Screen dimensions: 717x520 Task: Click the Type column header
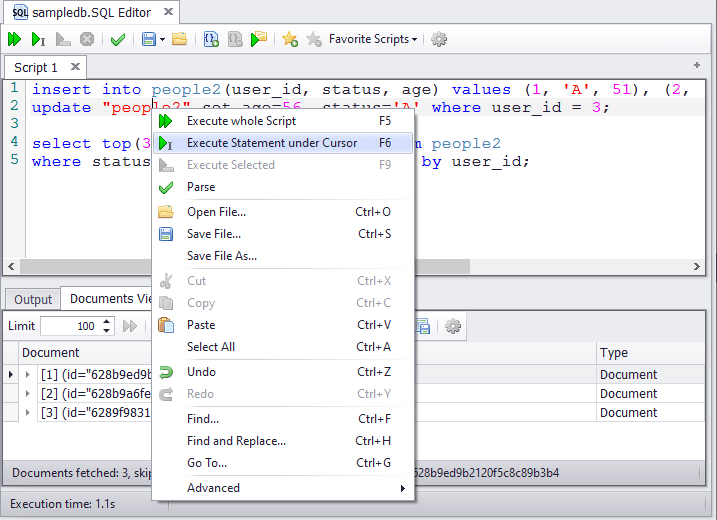point(614,353)
